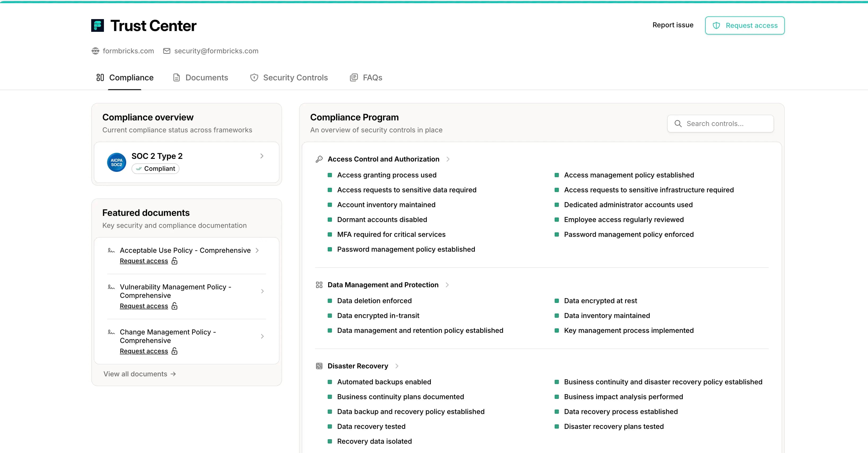
Task: Click the Formbricks logo icon
Action: pyautogui.click(x=97, y=26)
